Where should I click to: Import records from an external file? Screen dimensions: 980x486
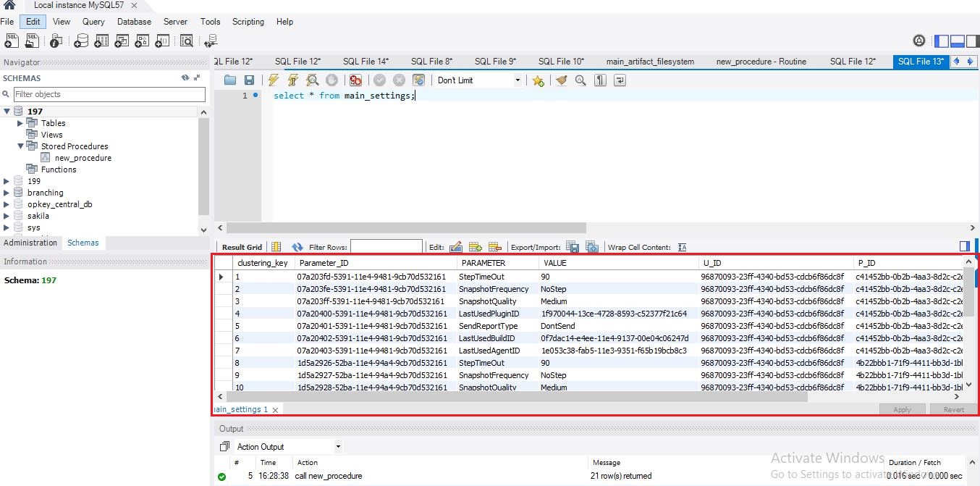click(591, 247)
